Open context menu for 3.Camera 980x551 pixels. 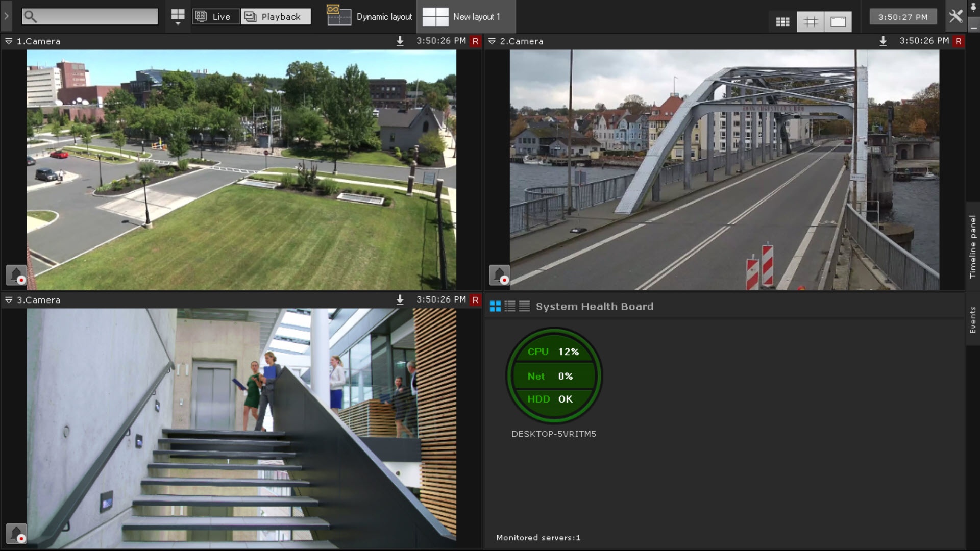click(x=9, y=300)
